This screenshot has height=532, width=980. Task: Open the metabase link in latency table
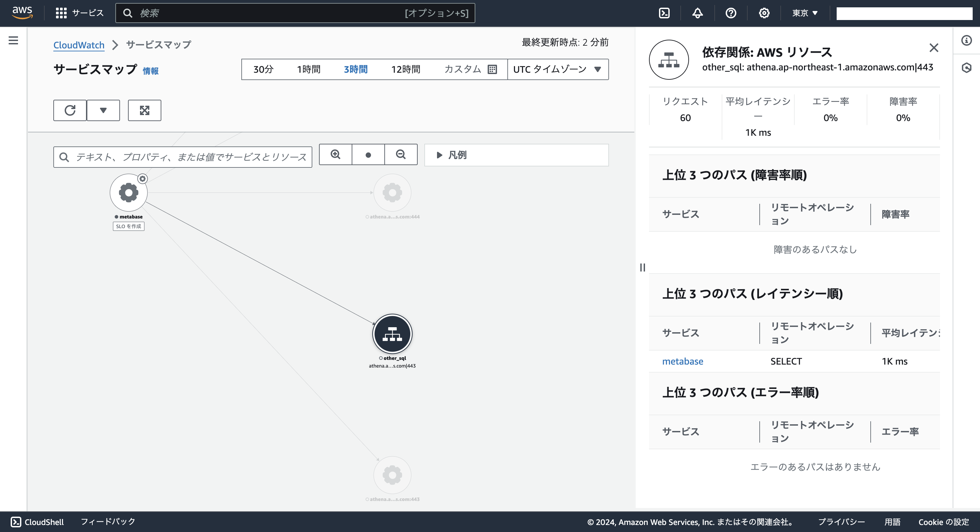(683, 361)
